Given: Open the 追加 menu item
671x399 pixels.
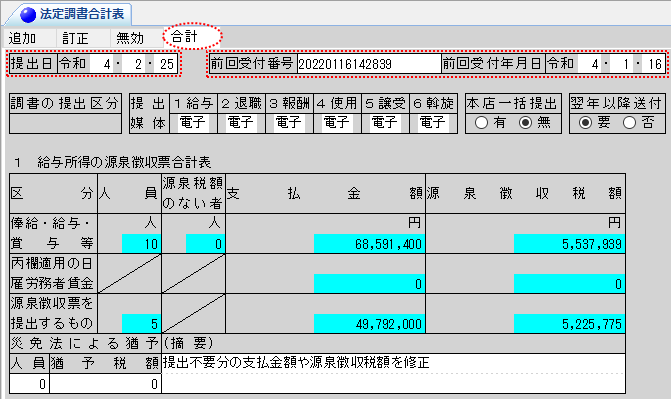Looking at the screenshot, I should click(x=22, y=38).
